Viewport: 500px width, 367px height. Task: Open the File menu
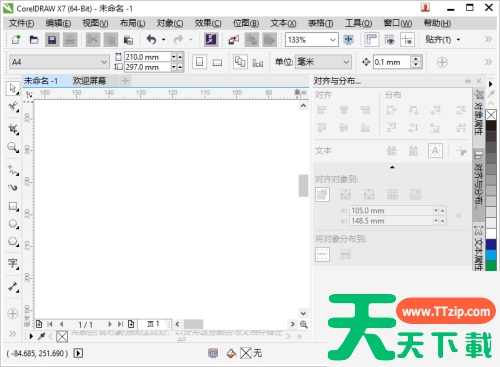point(21,23)
